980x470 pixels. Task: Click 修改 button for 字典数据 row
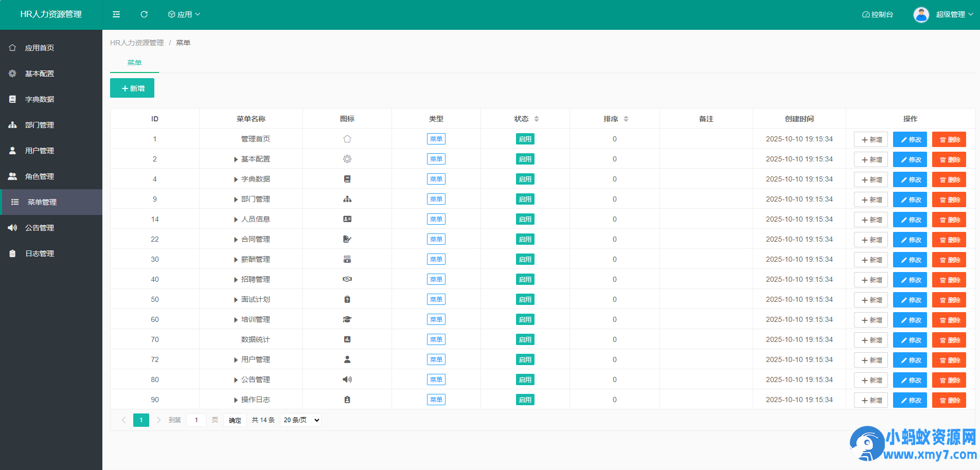point(910,179)
